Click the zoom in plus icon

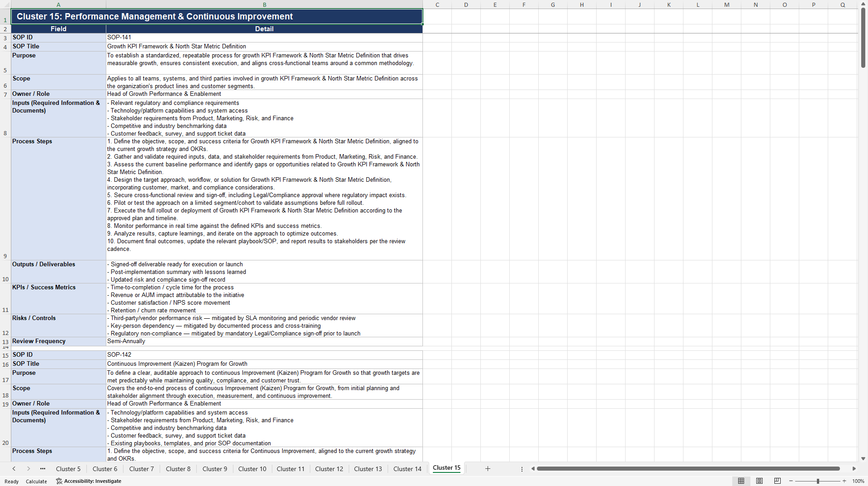(844, 481)
